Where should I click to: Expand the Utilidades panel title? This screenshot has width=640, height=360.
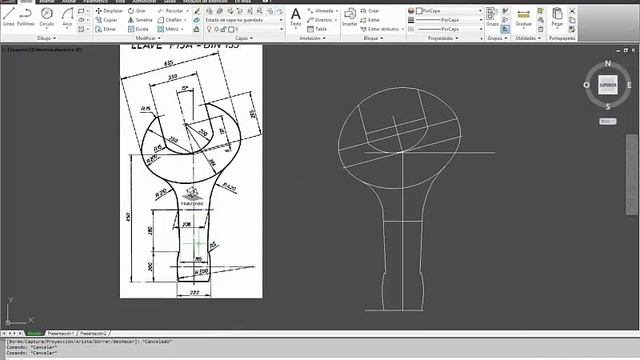click(528, 38)
